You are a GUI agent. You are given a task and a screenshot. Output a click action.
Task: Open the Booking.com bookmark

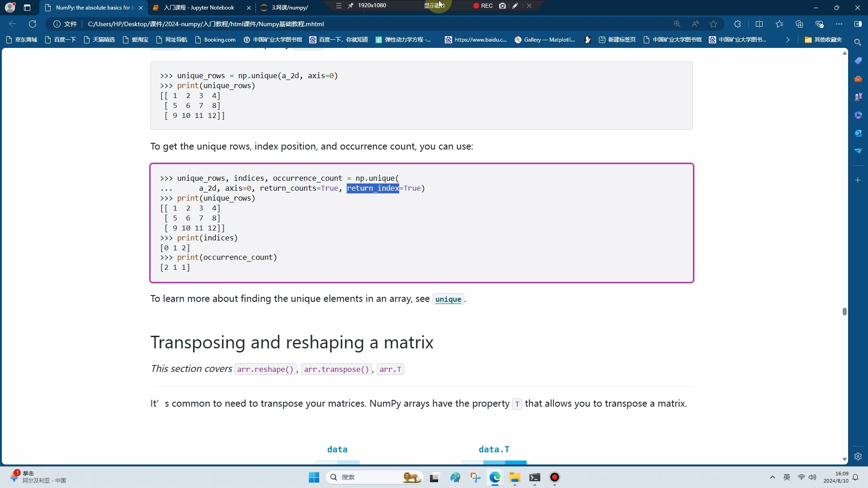[215, 40]
